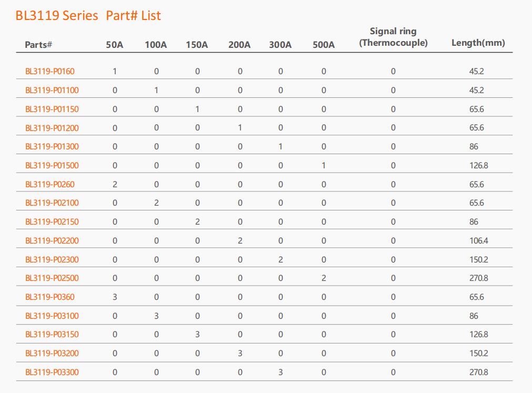Click the BL3119 Series Part# List title
Viewport: 532px width, 393px height.
click(x=88, y=16)
